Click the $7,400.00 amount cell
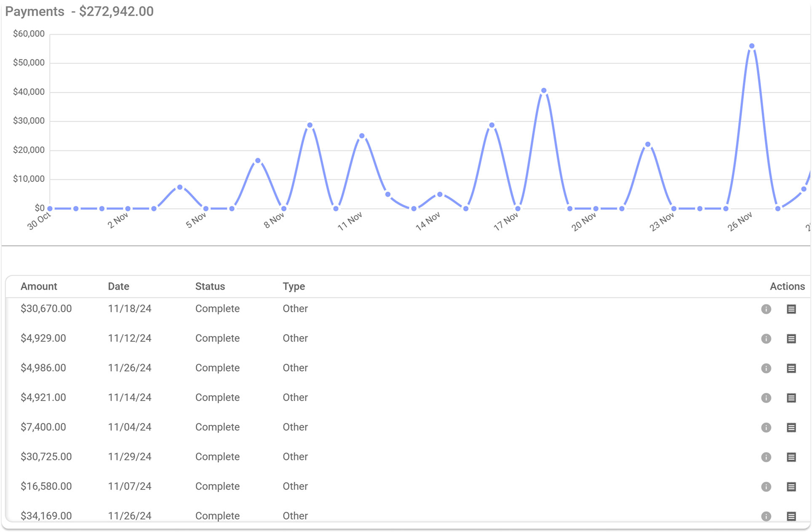The width and height of the screenshot is (812, 532). coord(43,427)
